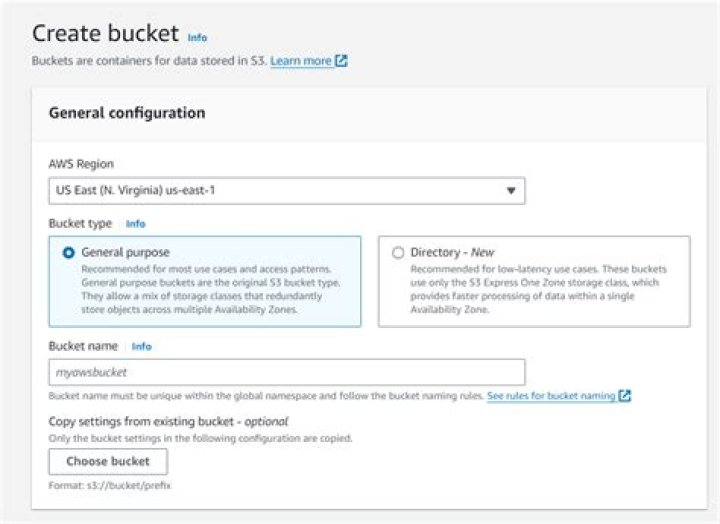This screenshot has width=720, height=524.
Task: Click the Bucket name field label
Action: tap(83, 346)
